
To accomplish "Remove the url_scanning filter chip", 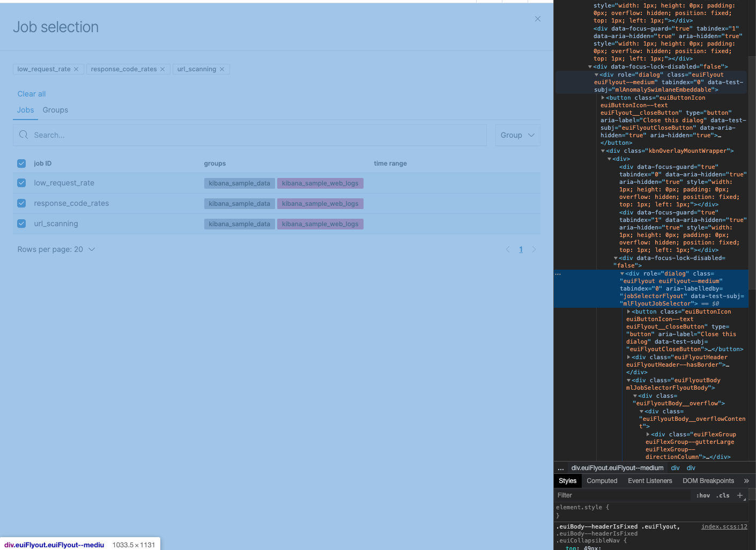I will (222, 69).
